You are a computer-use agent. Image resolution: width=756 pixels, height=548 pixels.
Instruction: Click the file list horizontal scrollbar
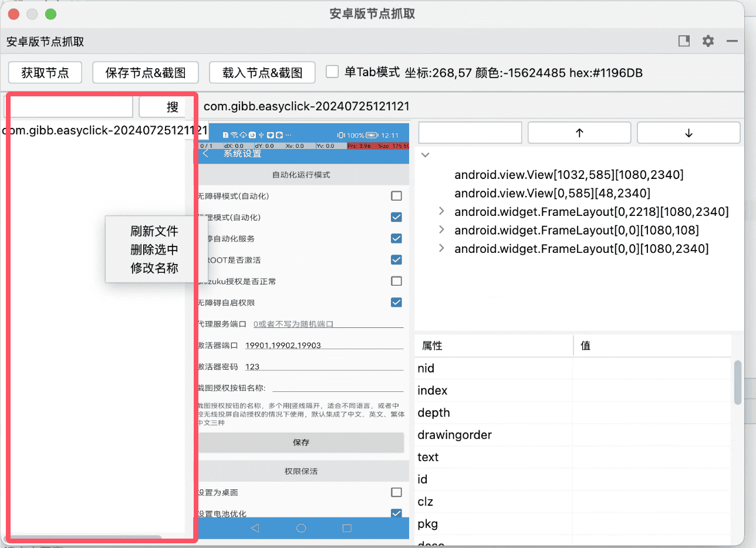[x=83, y=536]
